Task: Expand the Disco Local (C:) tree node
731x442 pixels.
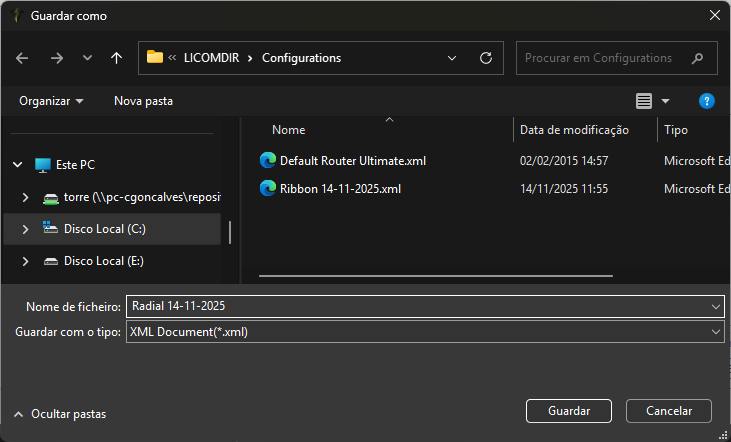Action: coord(25,229)
